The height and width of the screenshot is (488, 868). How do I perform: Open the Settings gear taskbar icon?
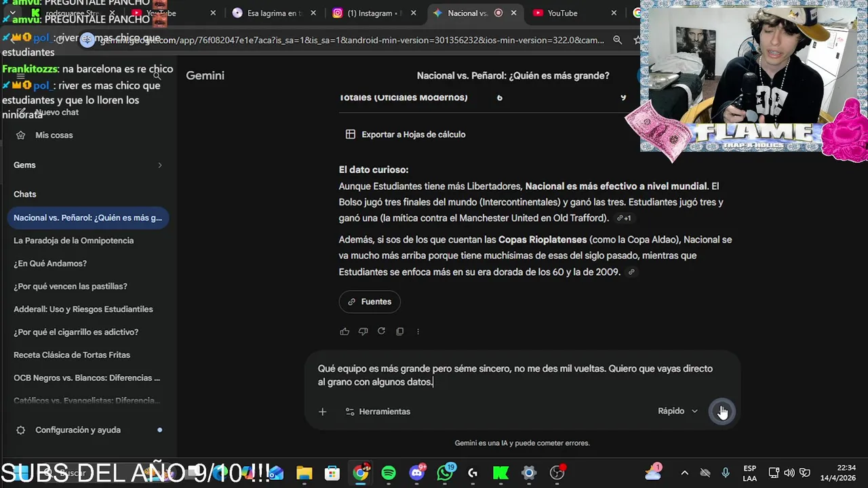tap(529, 473)
